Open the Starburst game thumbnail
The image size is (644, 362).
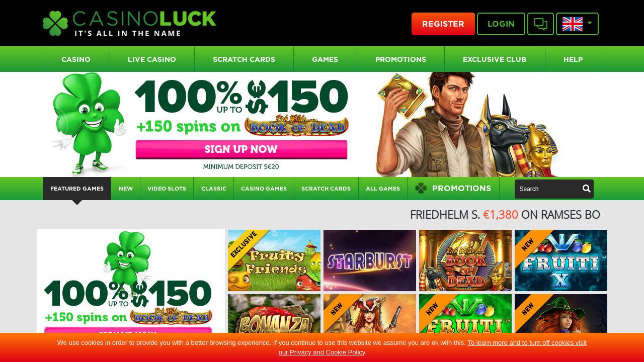click(x=370, y=260)
